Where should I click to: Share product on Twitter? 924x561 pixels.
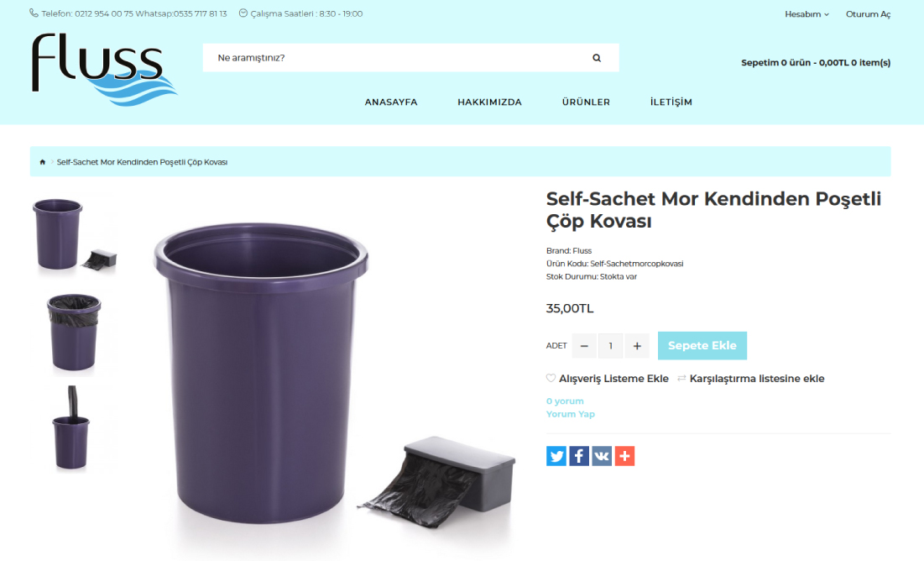556,456
